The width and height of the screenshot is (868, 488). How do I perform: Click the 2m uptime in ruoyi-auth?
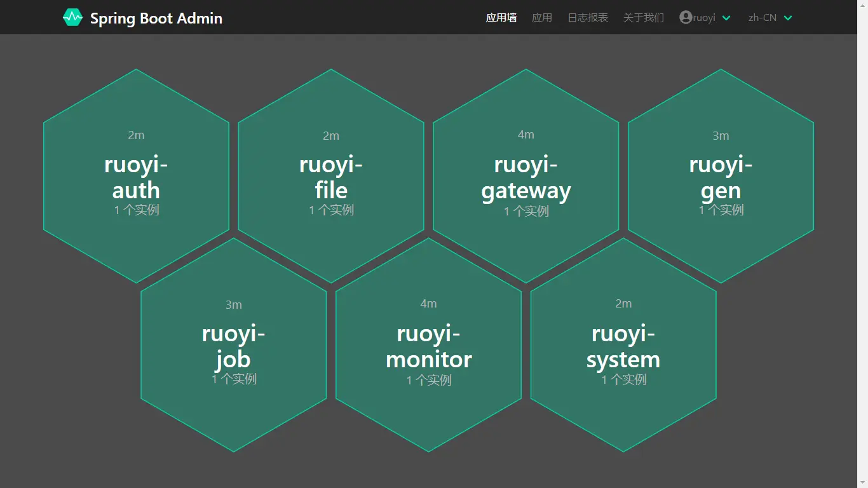click(x=136, y=135)
